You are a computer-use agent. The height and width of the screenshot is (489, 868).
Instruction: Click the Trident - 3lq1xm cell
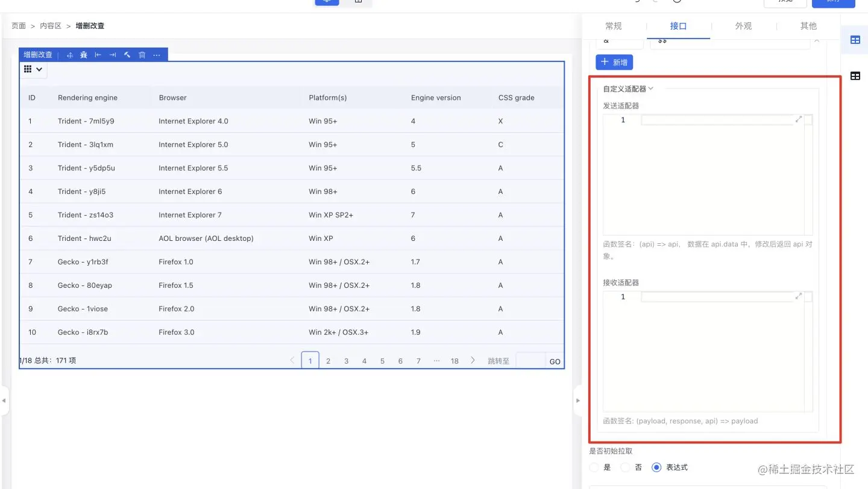click(x=86, y=145)
